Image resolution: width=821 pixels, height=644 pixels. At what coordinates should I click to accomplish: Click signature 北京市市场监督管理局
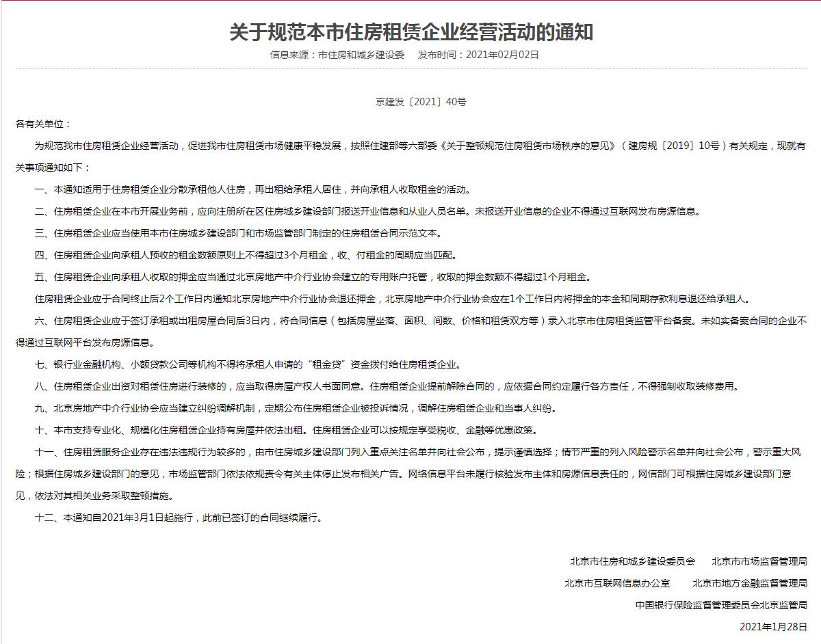[x=759, y=561]
